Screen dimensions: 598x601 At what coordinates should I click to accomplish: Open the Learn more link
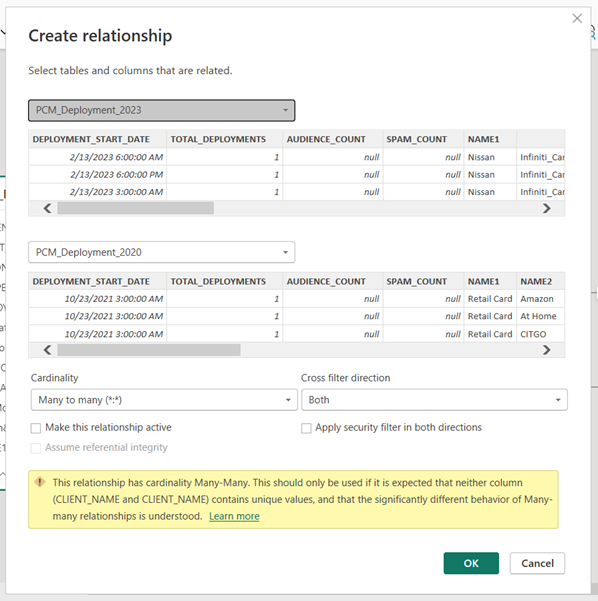click(234, 516)
